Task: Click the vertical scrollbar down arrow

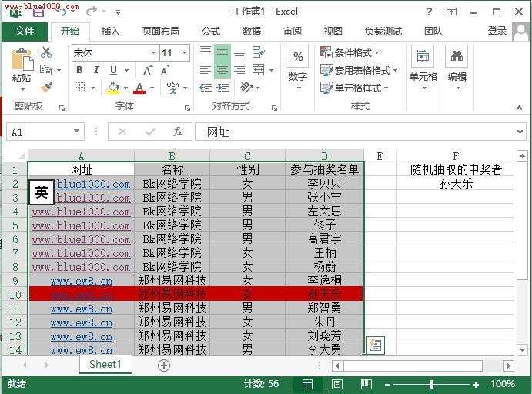Action: point(522,349)
